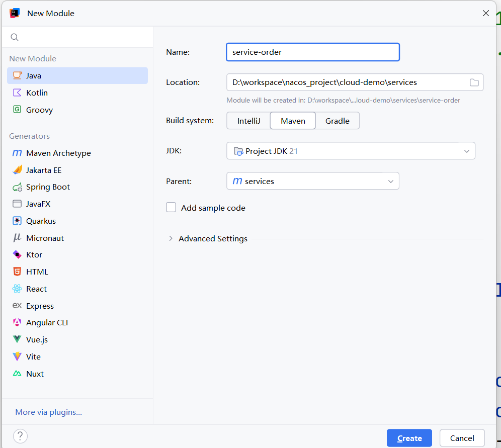The height and width of the screenshot is (448, 501).
Task: Click the Add sample code label
Action: coord(213,208)
